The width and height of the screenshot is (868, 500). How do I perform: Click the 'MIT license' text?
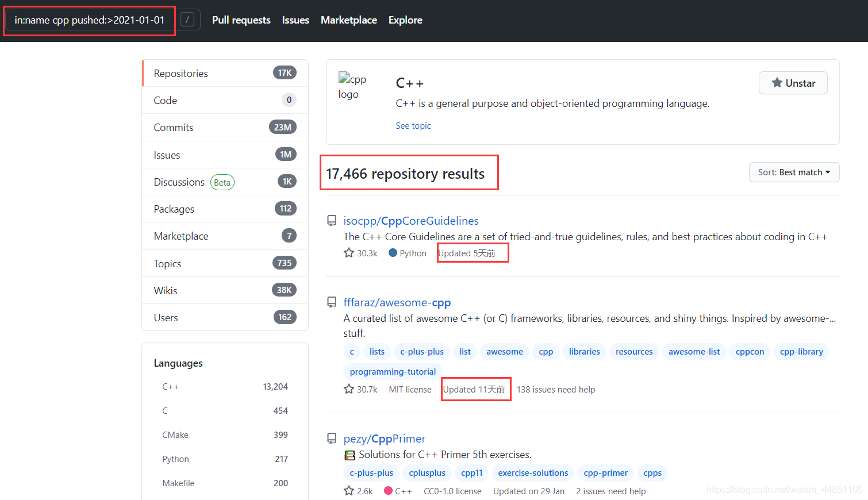click(410, 390)
